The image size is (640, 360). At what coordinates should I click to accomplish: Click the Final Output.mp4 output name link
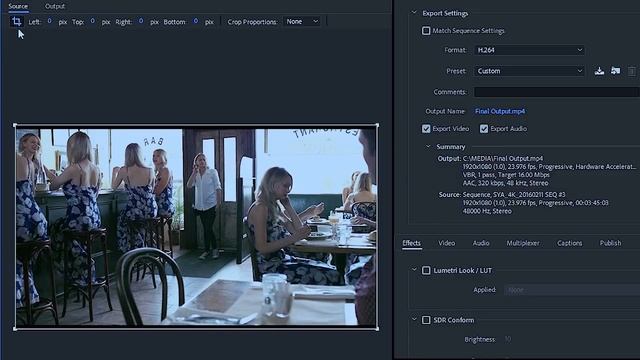500,111
